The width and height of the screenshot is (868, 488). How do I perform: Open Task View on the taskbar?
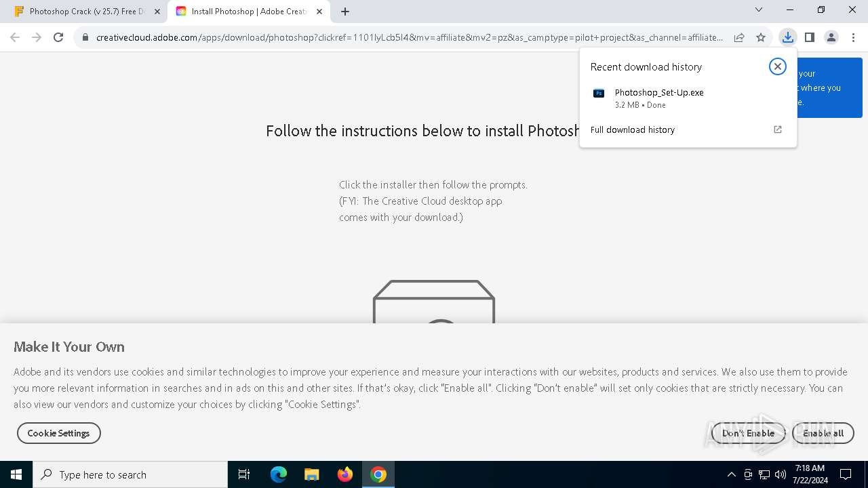244,474
